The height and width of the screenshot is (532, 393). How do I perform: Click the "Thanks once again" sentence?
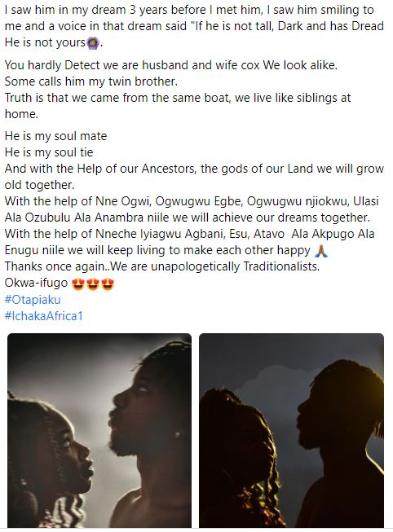(x=162, y=266)
